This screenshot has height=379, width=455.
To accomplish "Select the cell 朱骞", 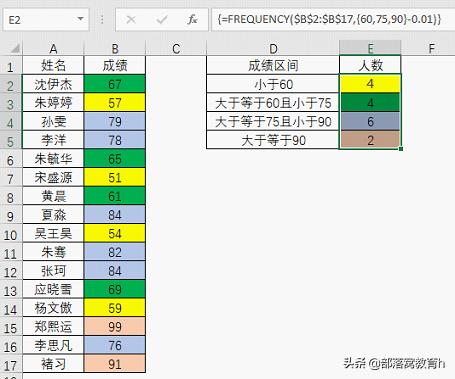I will (x=53, y=252).
